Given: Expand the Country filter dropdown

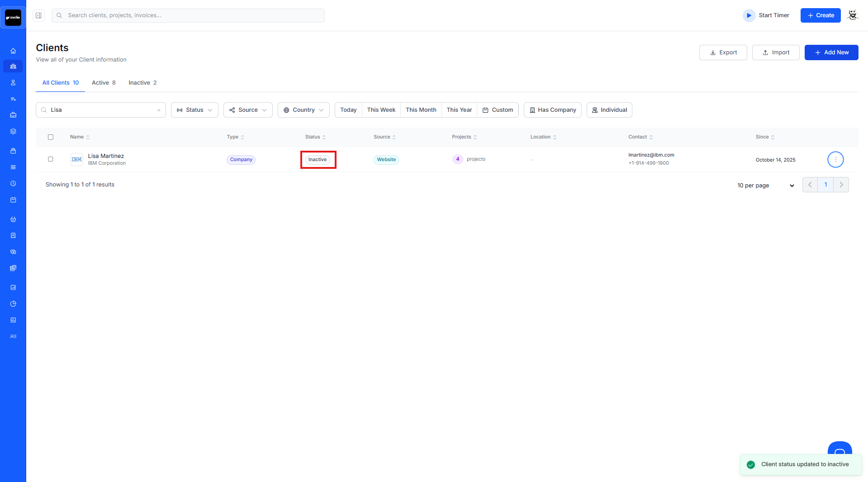Looking at the screenshot, I should coord(304,110).
